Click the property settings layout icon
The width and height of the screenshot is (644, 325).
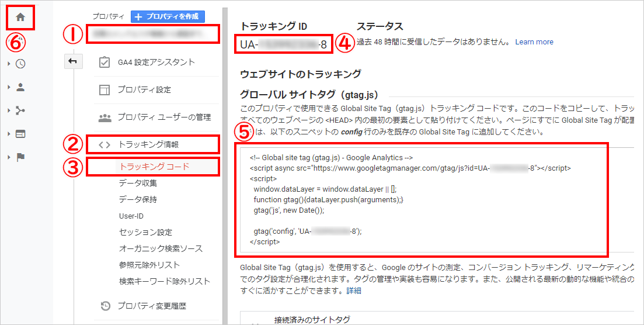click(105, 89)
